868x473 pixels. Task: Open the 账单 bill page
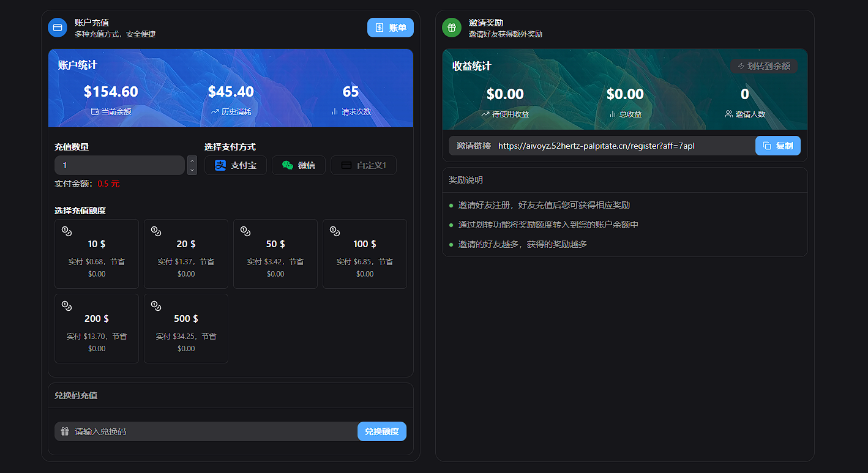[x=391, y=28]
